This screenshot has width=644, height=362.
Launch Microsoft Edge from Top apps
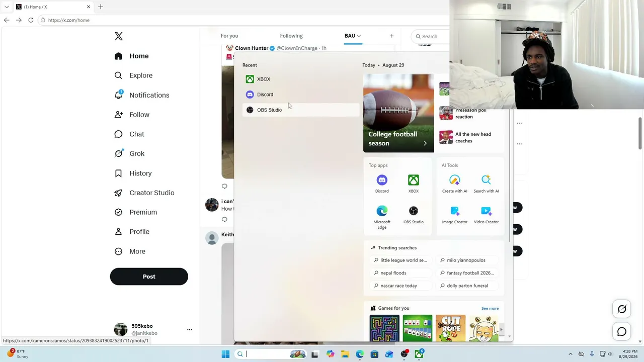382,217
